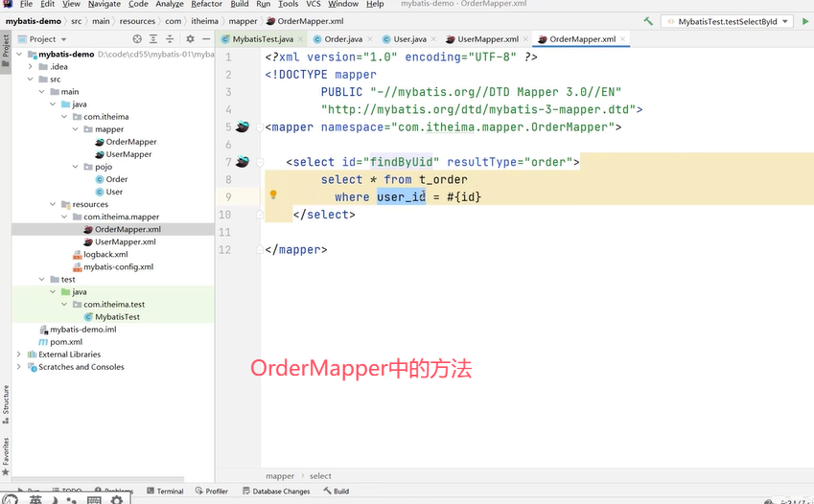Expand Scratches and Consoles node
The width and height of the screenshot is (814, 504).
pos(19,366)
